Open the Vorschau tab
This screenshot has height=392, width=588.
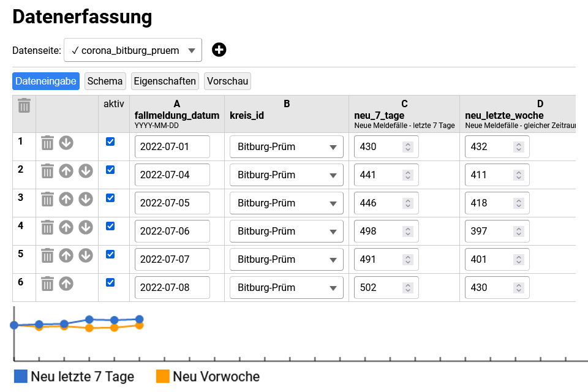coord(227,81)
